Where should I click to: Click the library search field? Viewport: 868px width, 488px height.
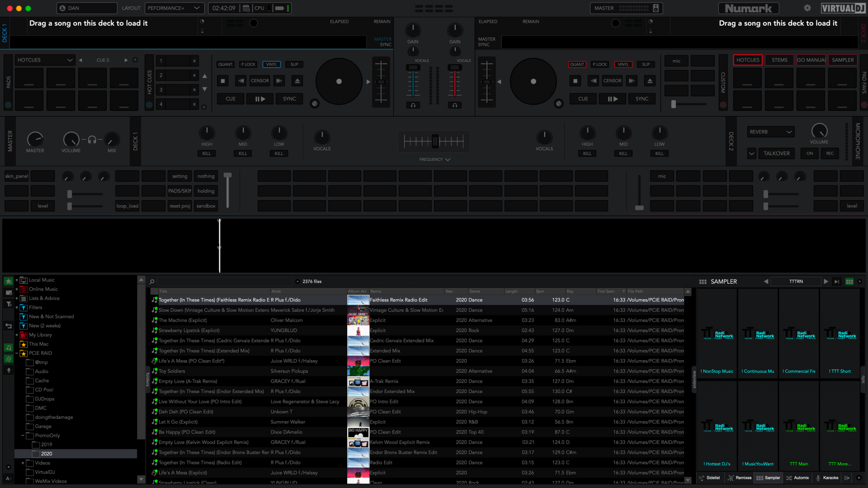pyautogui.click(x=225, y=282)
